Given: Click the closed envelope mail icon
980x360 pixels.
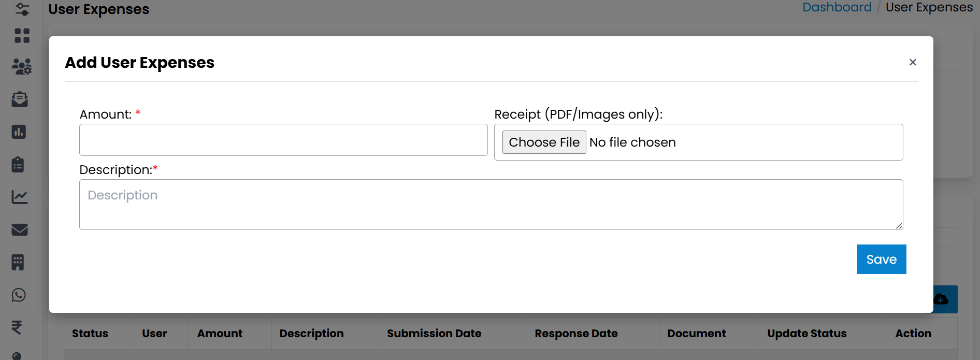Looking at the screenshot, I should click(x=20, y=229).
